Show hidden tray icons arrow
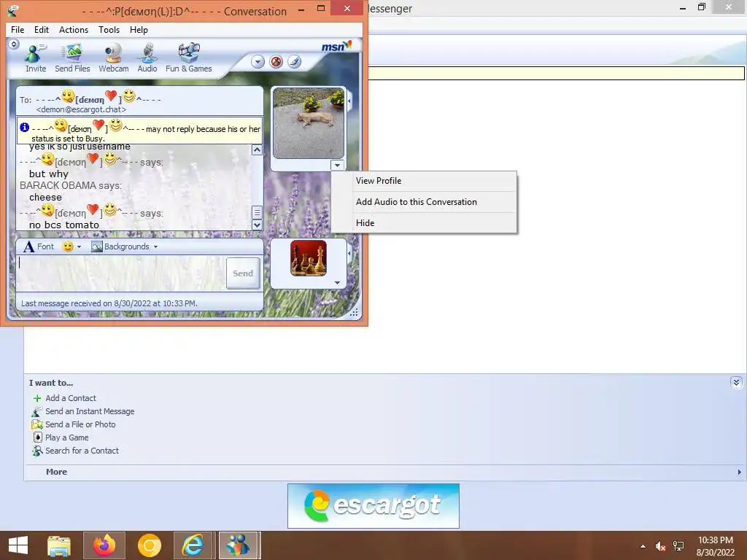The image size is (747, 560). [x=643, y=546]
